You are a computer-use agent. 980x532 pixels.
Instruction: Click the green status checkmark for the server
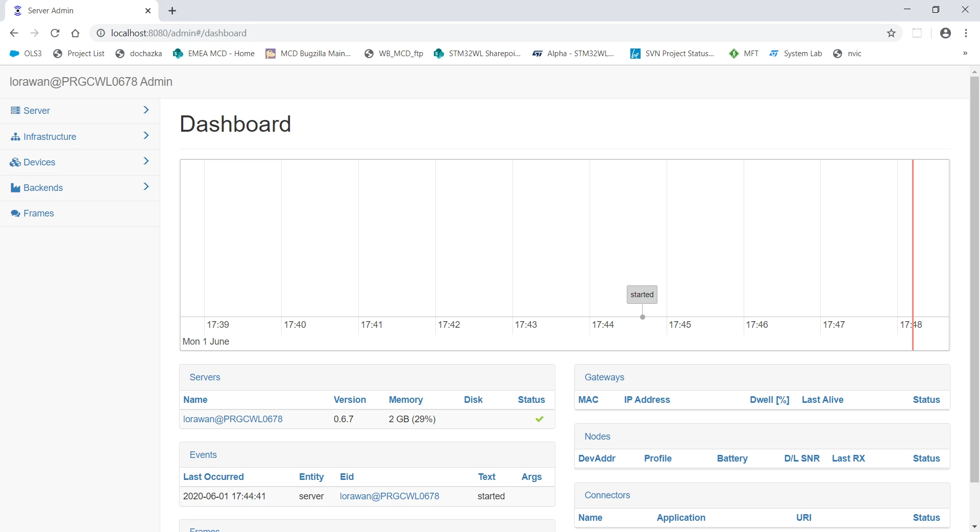(x=540, y=419)
